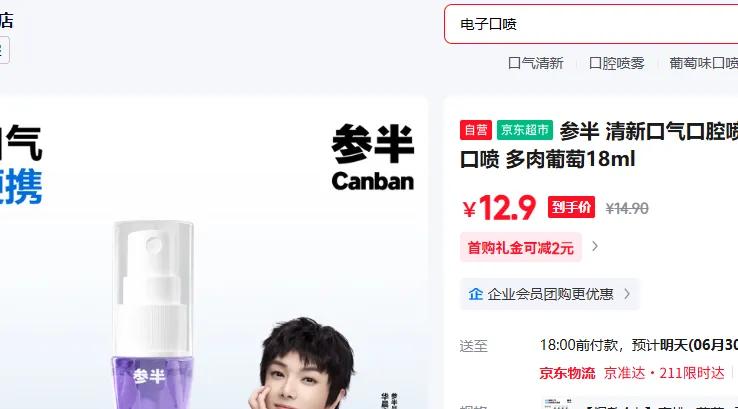Click the blue 企 enterprise icon
Image resolution: width=738 pixels, height=409 pixels.
[475, 294]
